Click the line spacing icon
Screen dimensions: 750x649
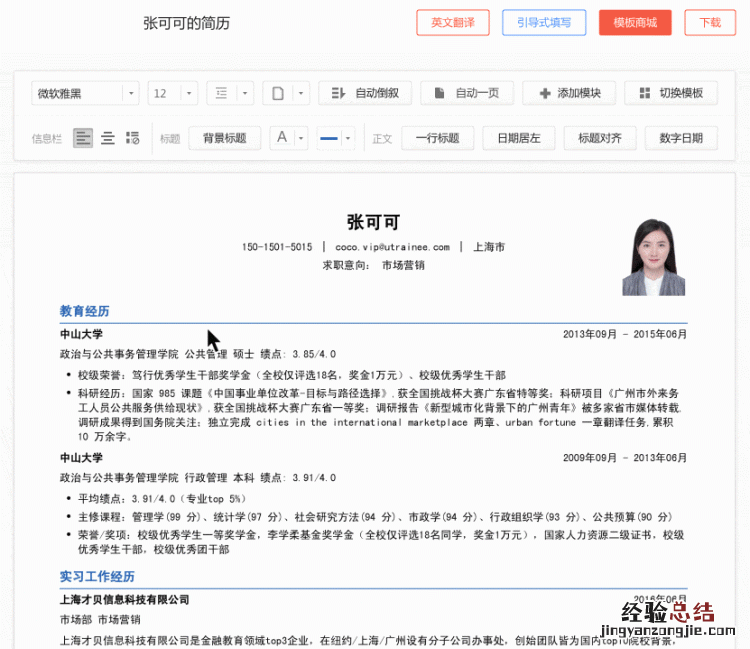tap(220, 93)
